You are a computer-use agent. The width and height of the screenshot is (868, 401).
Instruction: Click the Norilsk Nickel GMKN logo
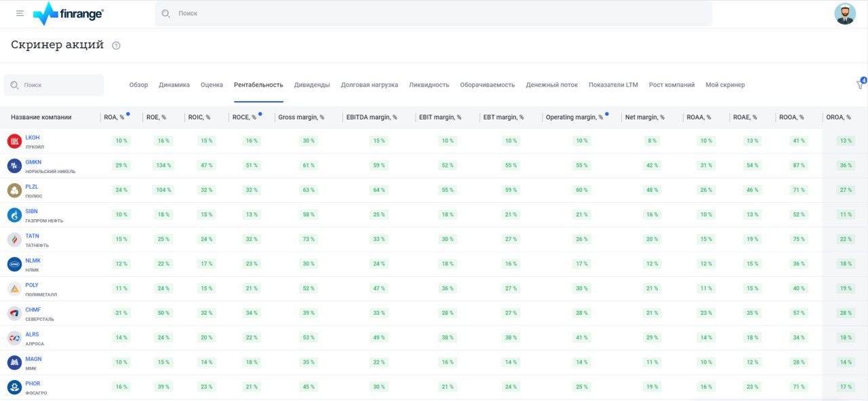coord(14,166)
